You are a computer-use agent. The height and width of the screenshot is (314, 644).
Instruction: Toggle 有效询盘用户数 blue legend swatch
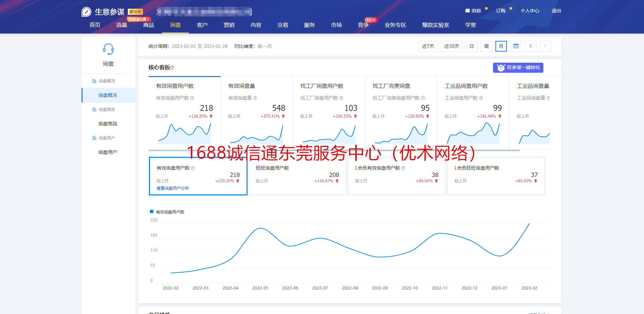click(152, 212)
